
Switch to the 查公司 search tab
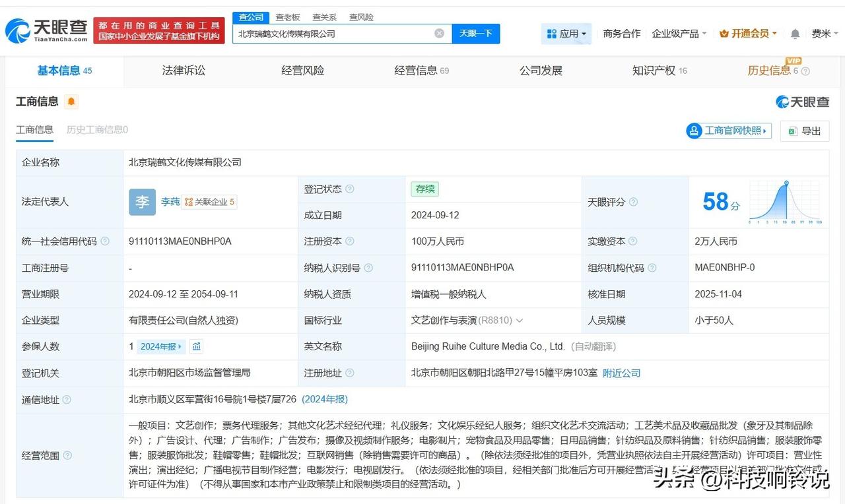(251, 17)
